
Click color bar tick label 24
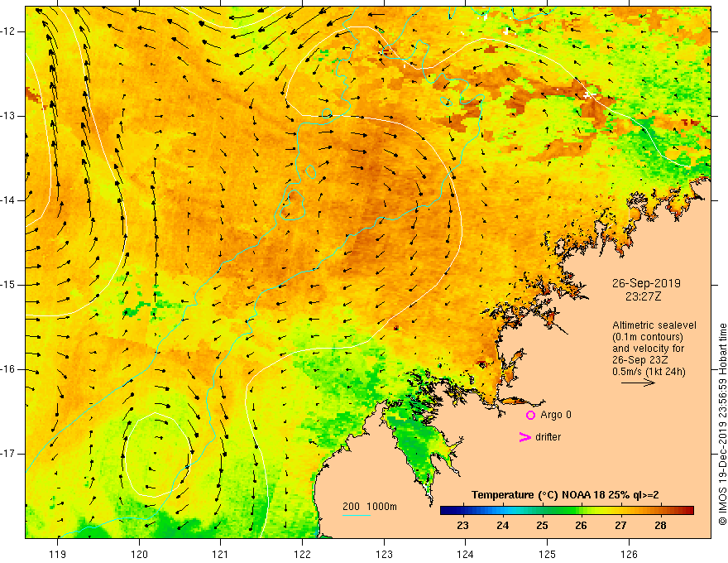pyautogui.click(x=502, y=526)
